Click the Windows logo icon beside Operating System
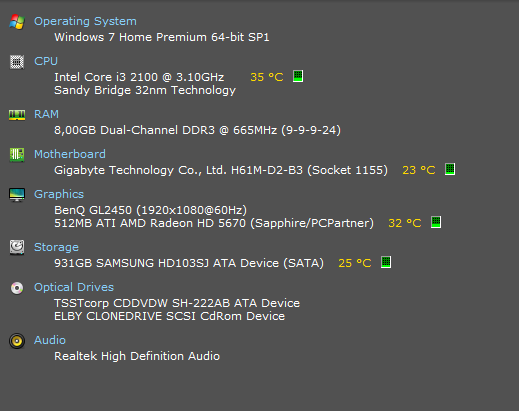Viewport: 519px width, 411px height. (x=17, y=22)
